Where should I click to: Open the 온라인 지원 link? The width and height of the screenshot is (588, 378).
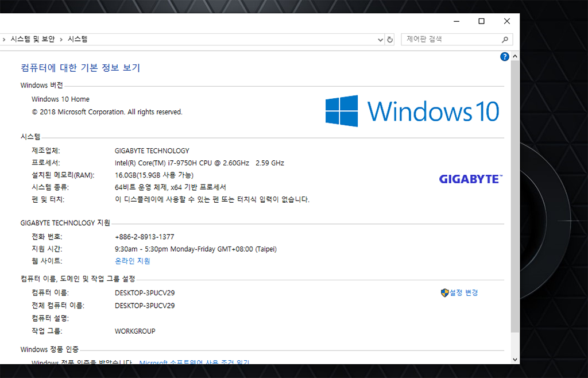coord(133,261)
